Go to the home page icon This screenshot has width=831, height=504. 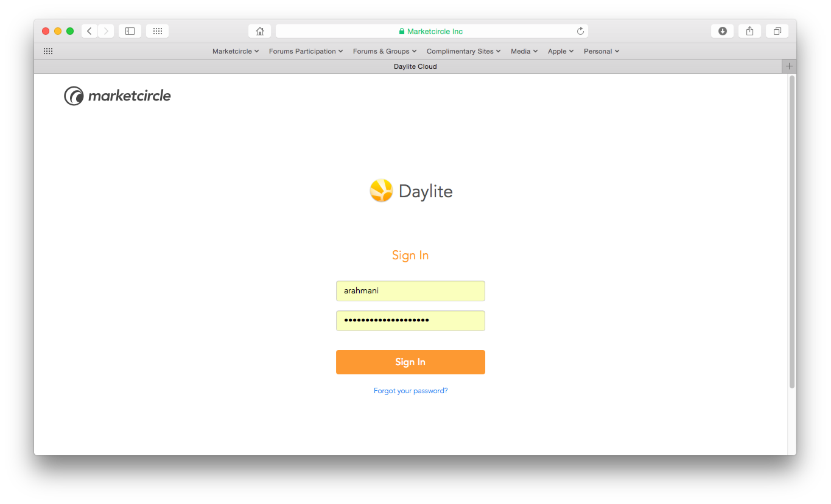tap(260, 31)
